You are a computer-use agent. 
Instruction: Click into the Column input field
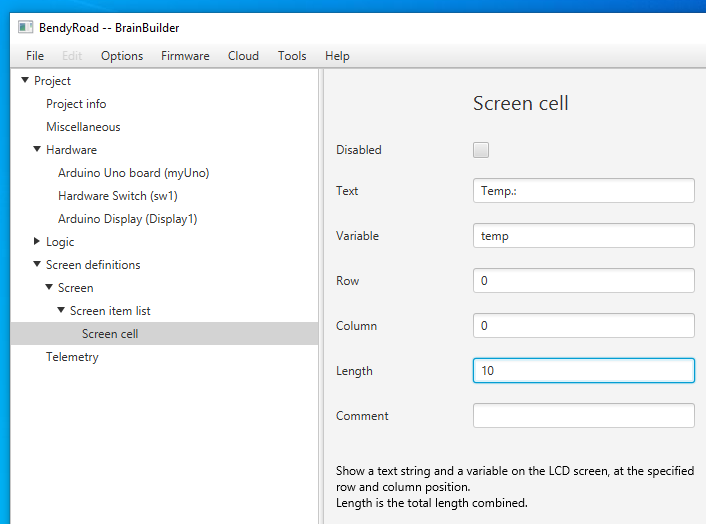tap(584, 325)
